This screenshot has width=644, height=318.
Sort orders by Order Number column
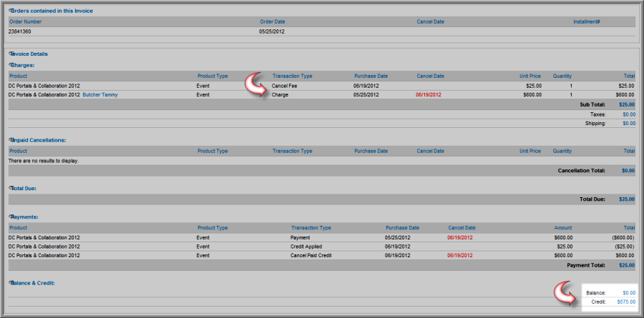coord(25,21)
